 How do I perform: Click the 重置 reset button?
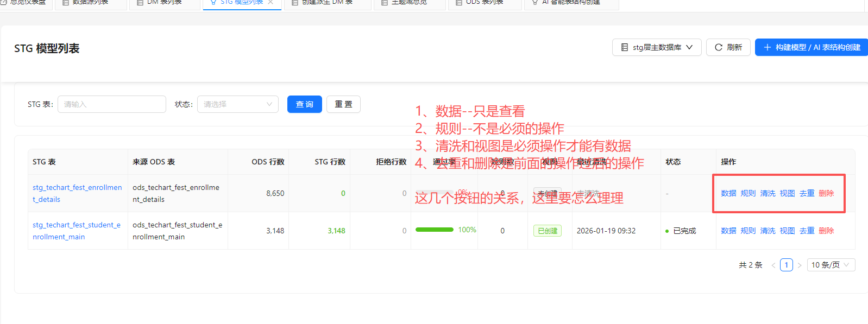pos(343,104)
